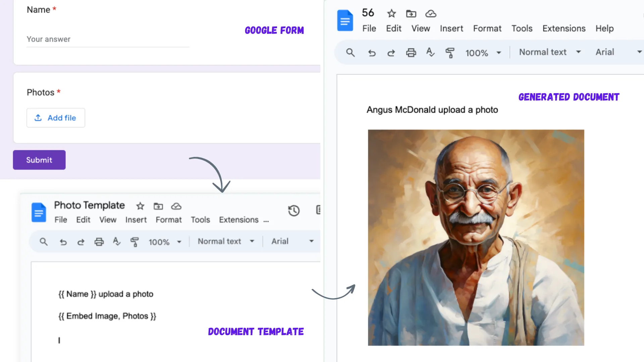The height and width of the screenshot is (362, 644).
Task: Open the Format menu in document 56
Action: [487, 28]
